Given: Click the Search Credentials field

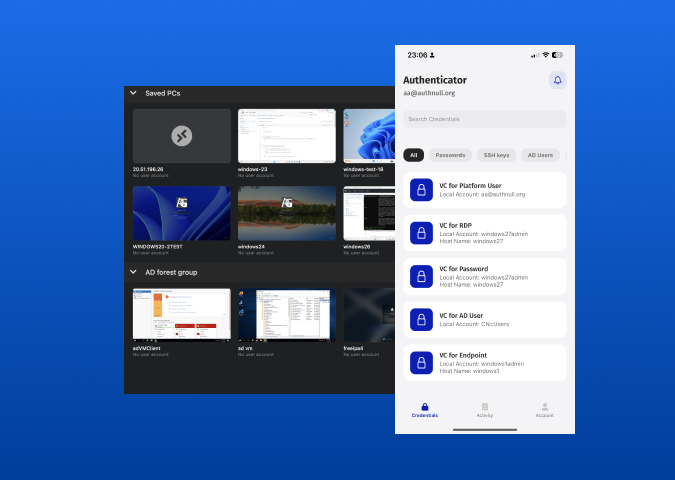Looking at the screenshot, I should pos(484,119).
